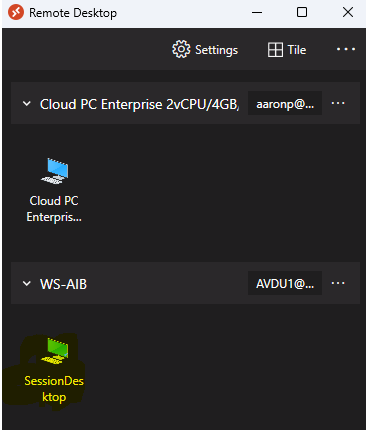This screenshot has width=366, height=430.
Task: Open more options for Cloud PC workspace
Action: [338, 103]
